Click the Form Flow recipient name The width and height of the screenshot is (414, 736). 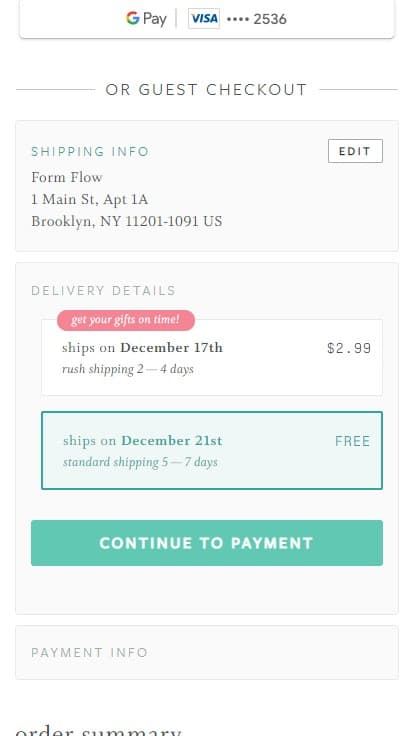(67, 177)
